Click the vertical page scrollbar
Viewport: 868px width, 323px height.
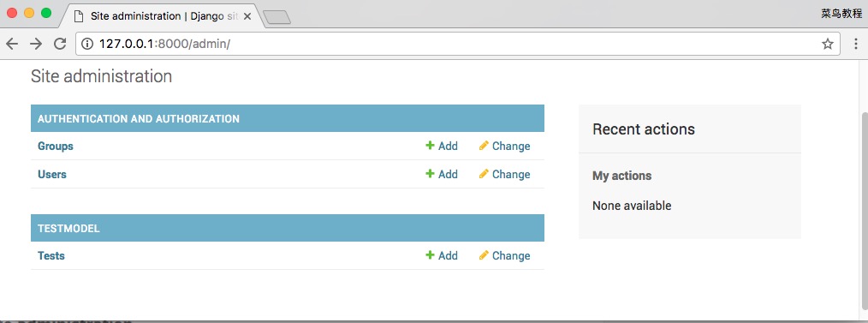tap(864, 188)
